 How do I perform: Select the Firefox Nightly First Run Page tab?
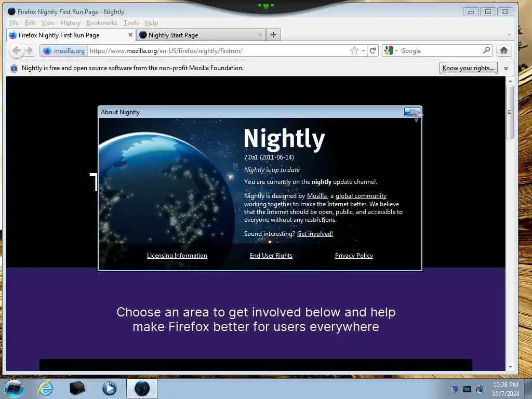pos(71,35)
